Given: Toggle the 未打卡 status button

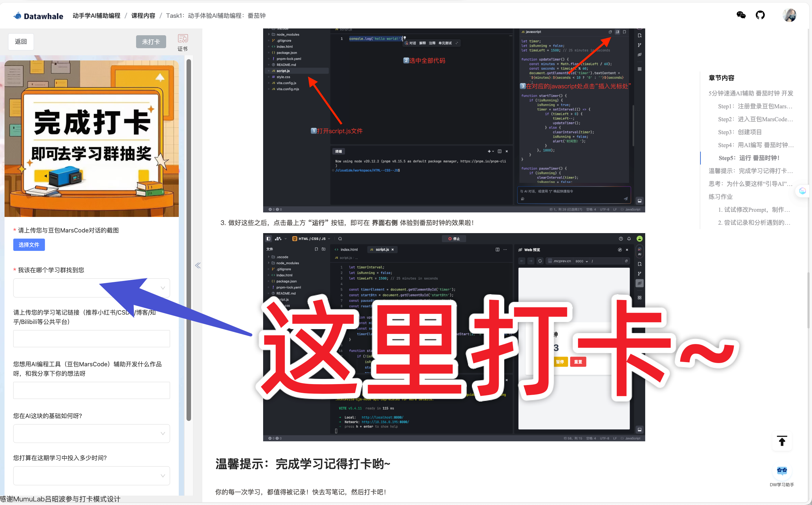Looking at the screenshot, I should (151, 42).
